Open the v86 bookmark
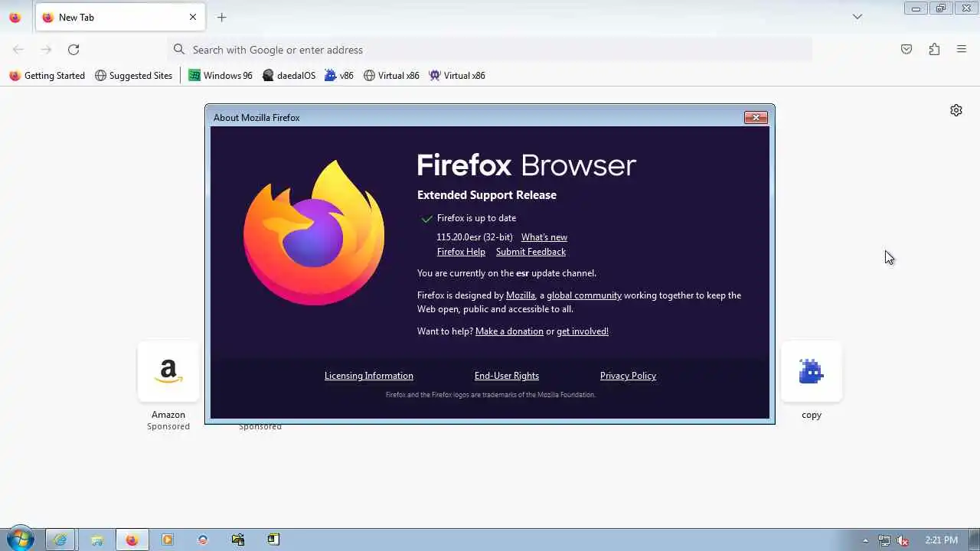 pos(339,75)
